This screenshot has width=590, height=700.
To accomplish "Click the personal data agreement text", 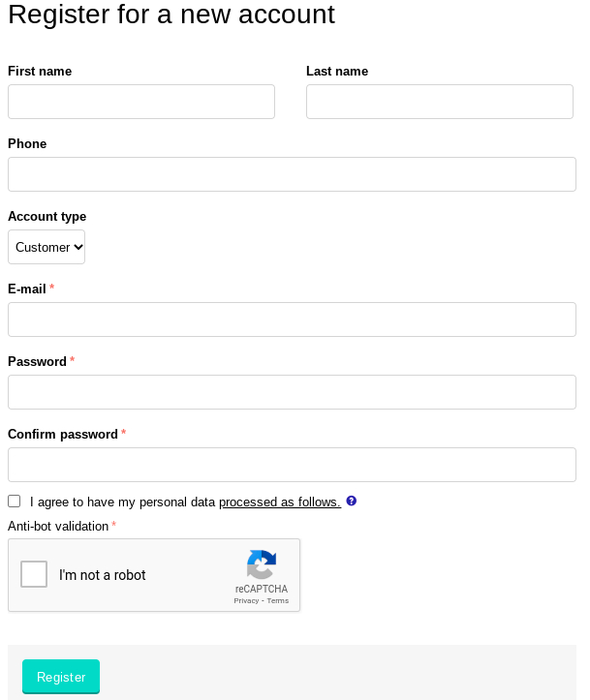I will 185,502.
